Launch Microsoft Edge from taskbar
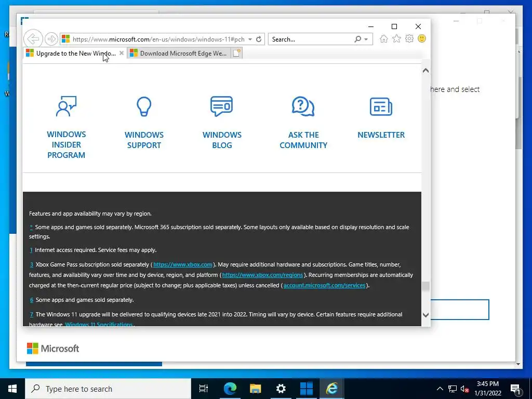Screen dimensions: 532x399 (x=230, y=389)
